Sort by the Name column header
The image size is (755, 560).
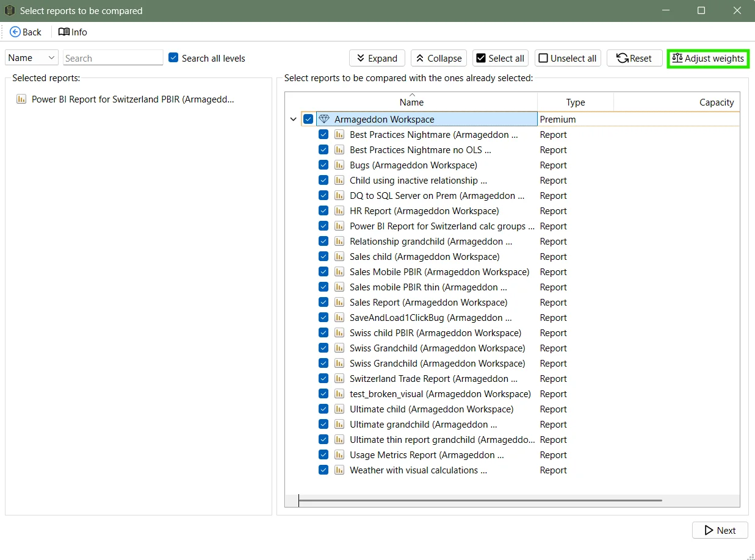(x=411, y=102)
